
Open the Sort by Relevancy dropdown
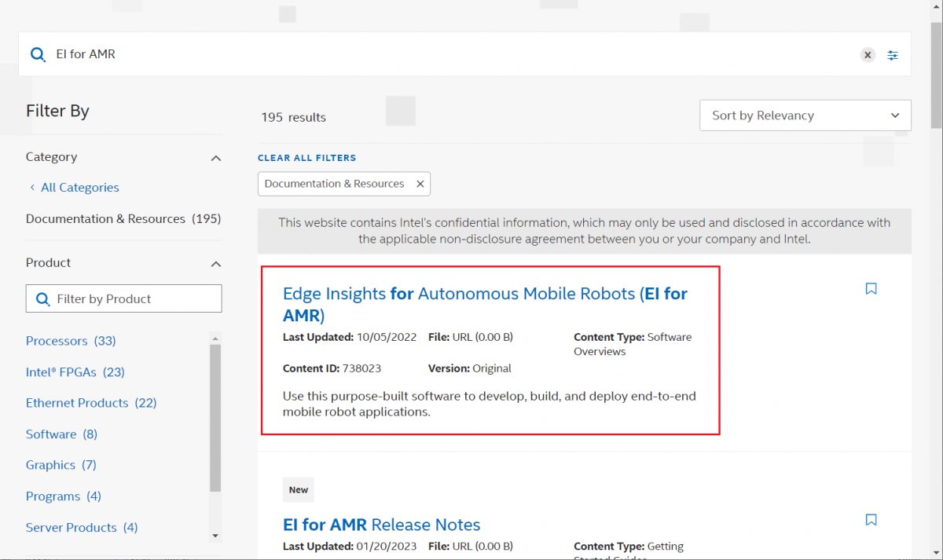pos(805,115)
